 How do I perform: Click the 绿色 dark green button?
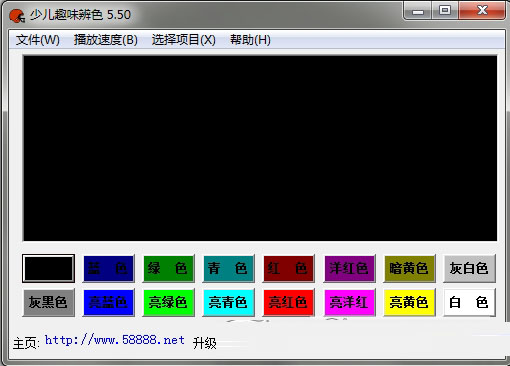169,268
